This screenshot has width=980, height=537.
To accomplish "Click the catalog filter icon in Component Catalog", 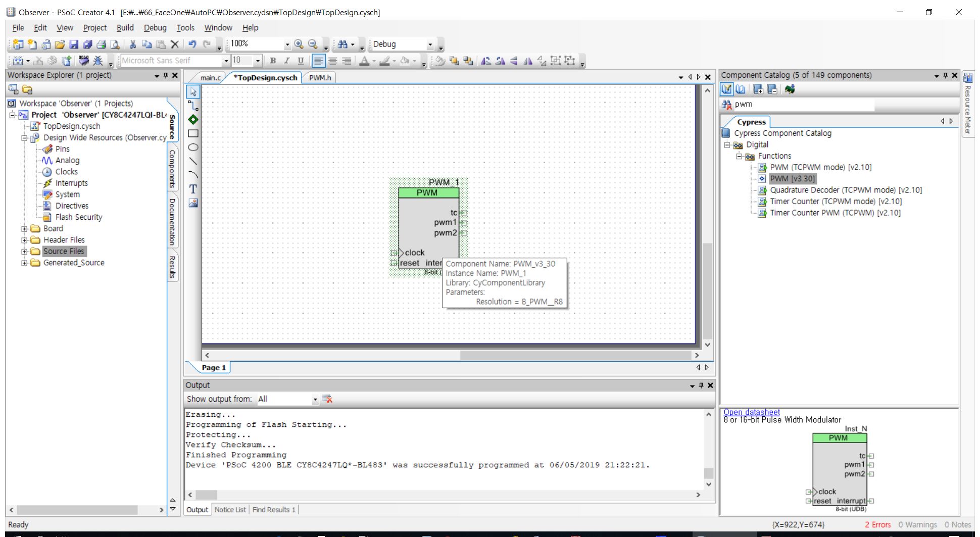I will pos(727,89).
